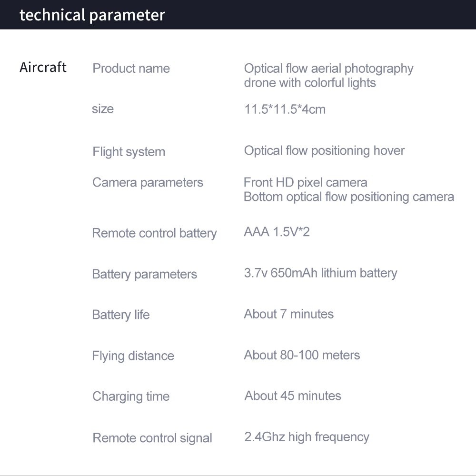Select the "About 80-100 meters" value

point(302,355)
